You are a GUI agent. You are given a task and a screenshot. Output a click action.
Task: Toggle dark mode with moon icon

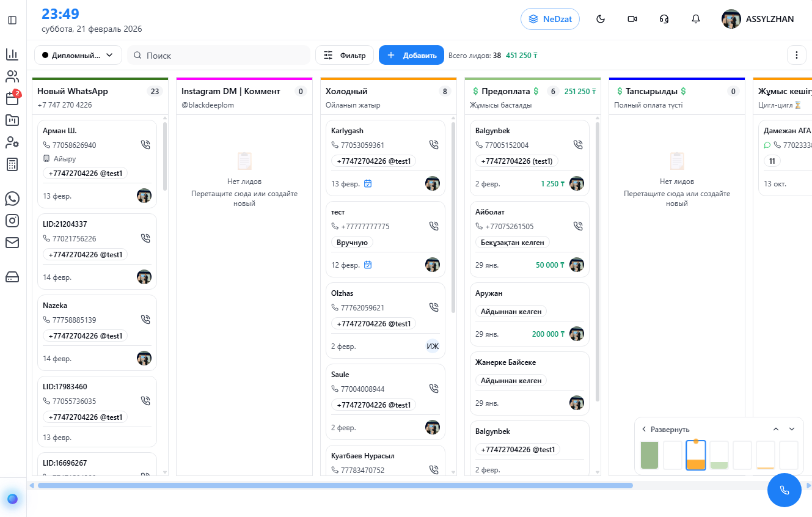pos(600,19)
